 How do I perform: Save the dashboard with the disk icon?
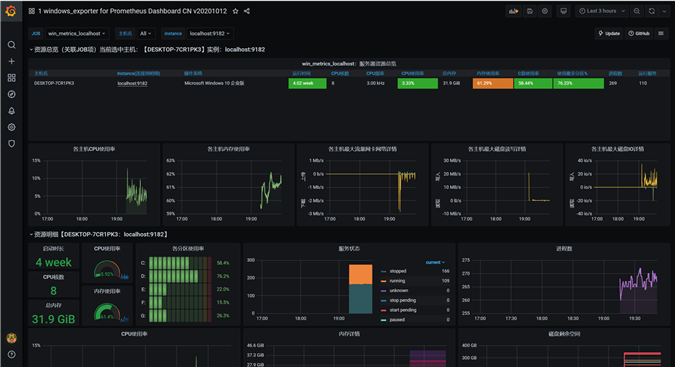pos(530,11)
